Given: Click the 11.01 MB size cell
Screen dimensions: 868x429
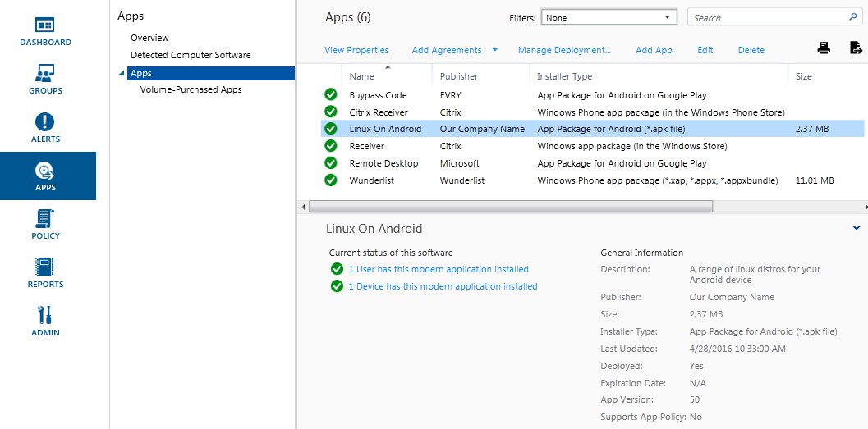Looking at the screenshot, I should point(815,180).
